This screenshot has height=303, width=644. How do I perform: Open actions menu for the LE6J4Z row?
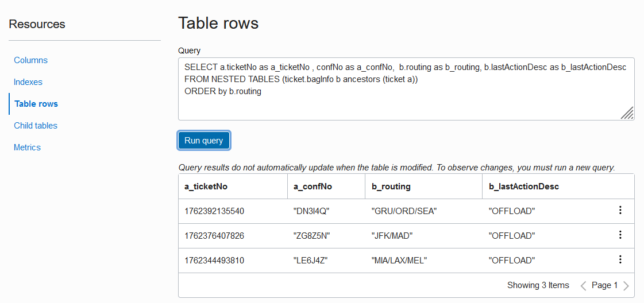pyautogui.click(x=620, y=260)
